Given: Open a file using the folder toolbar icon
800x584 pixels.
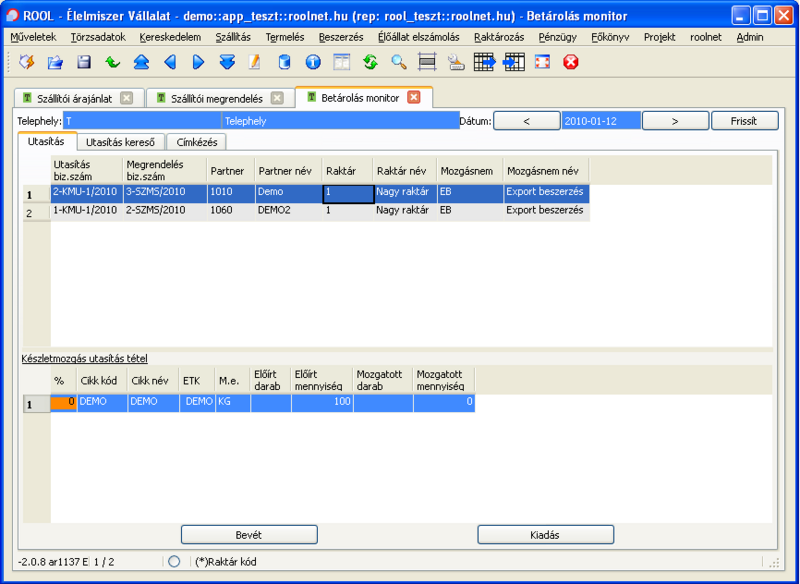Looking at the screenshot, I should [54, 63].
